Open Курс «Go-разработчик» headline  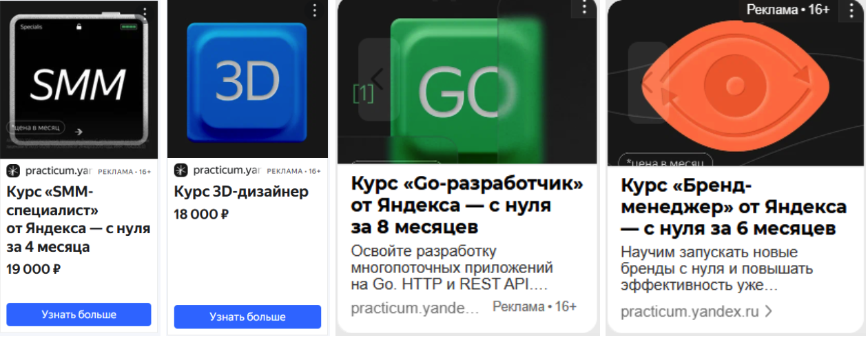467,206
